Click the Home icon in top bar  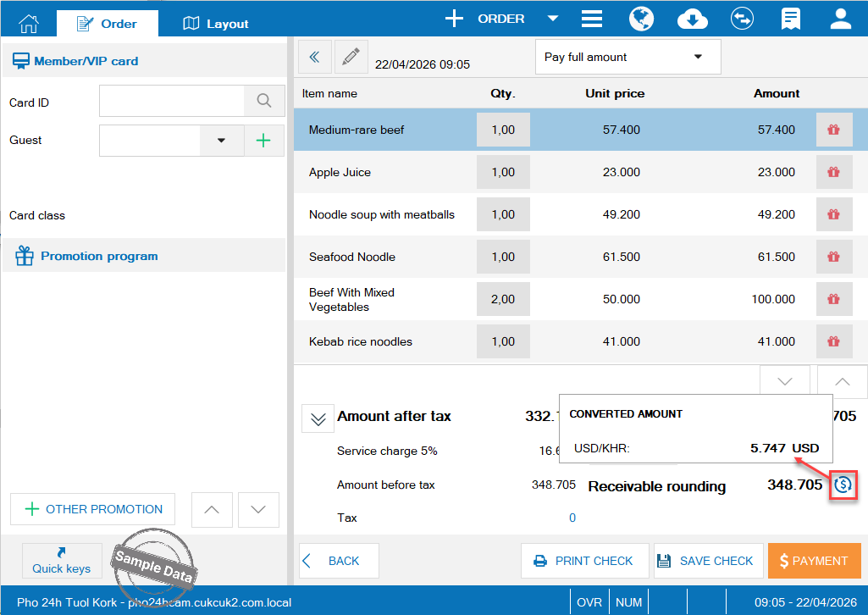click(28, 23)
